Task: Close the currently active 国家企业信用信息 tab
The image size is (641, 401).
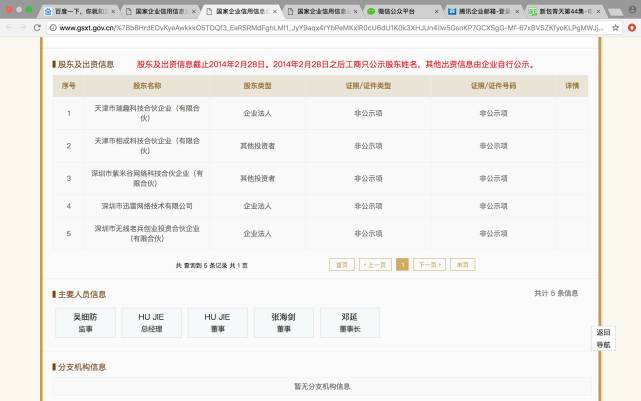Action: coord(275,11)
